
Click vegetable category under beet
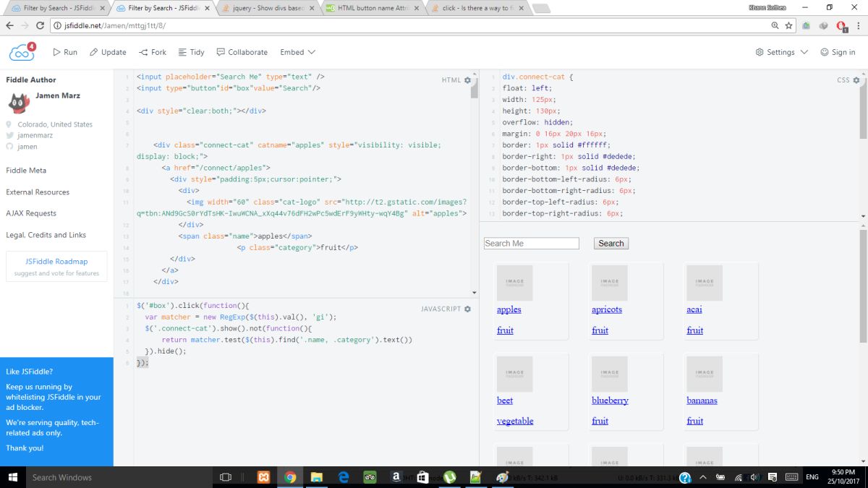point(515,421)
